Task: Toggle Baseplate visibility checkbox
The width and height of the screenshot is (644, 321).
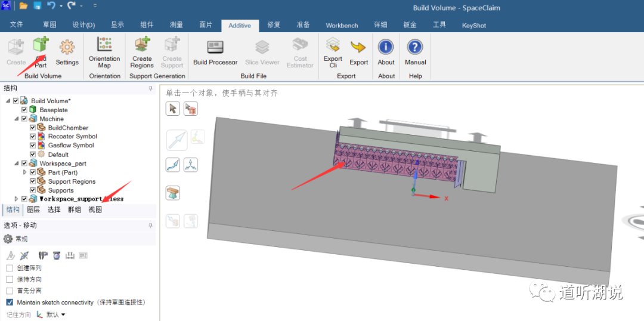Action: pyautogui.click(x=24, y=110)
